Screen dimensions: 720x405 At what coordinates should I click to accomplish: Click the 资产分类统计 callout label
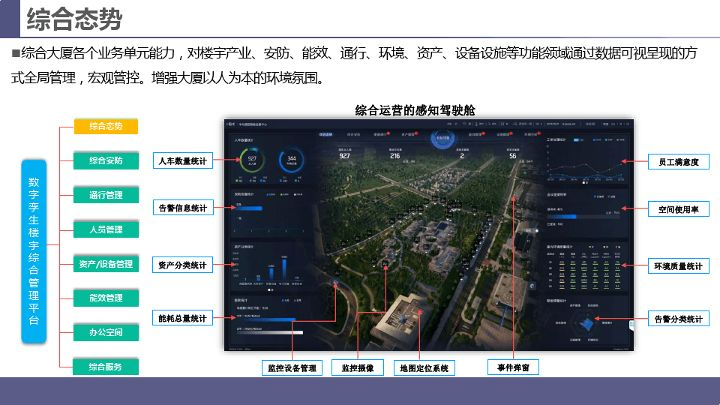click(182, 265)
